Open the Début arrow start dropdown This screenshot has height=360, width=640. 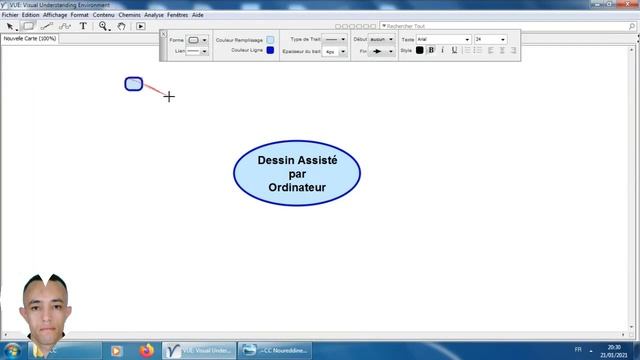[x=381, y=40]
